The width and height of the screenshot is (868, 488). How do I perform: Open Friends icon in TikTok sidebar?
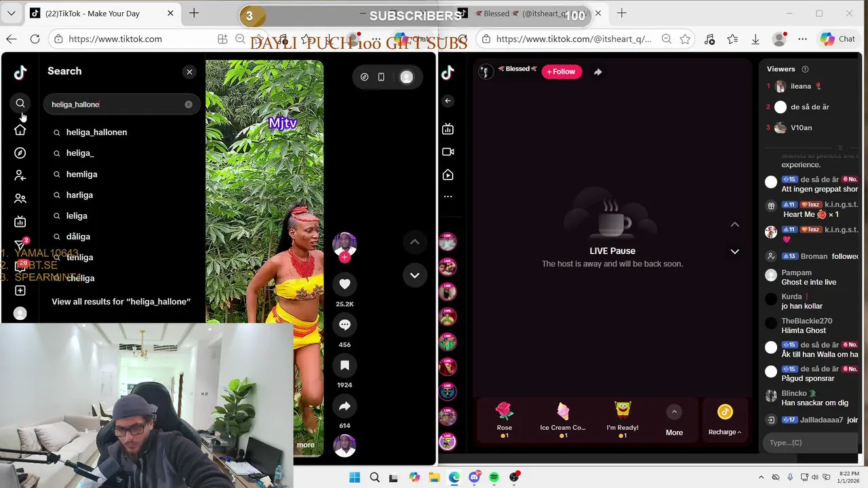tap(20, 199)
